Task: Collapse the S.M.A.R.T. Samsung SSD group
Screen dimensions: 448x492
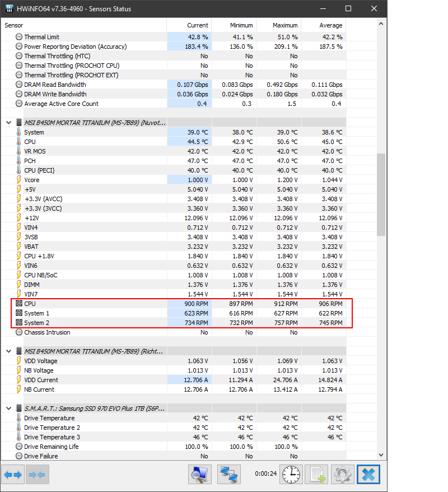Action: (x=8, y=409)
